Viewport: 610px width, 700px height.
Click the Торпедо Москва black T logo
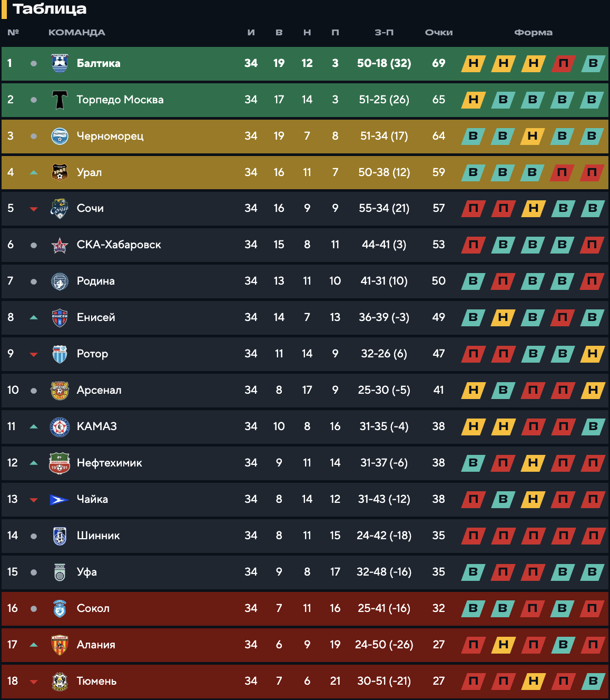(60, 100)
